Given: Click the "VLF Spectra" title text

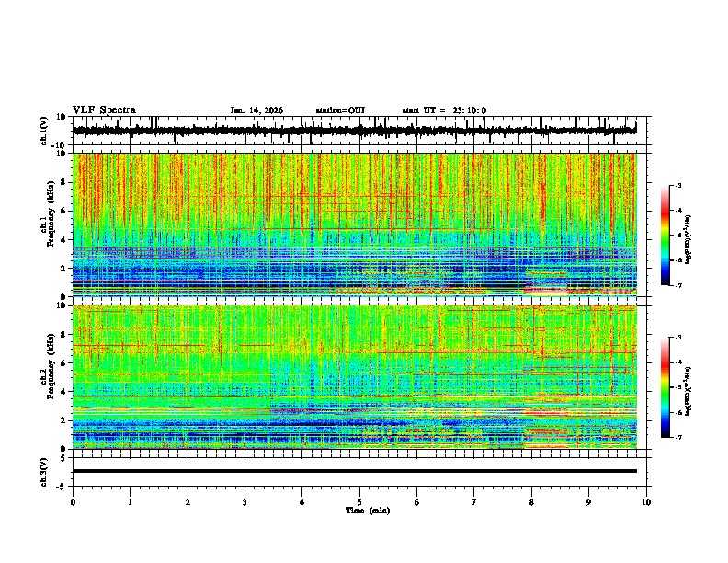Looking at the screenshot, I should pos(104,110).
